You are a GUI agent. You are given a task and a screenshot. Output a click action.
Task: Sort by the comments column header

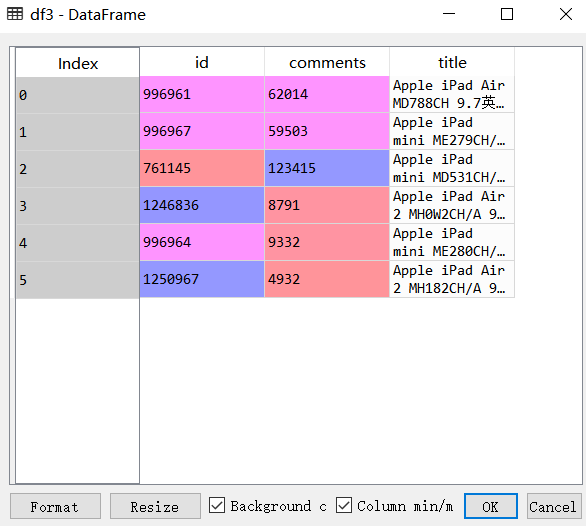pyautogui.click(x=327, y=62)
